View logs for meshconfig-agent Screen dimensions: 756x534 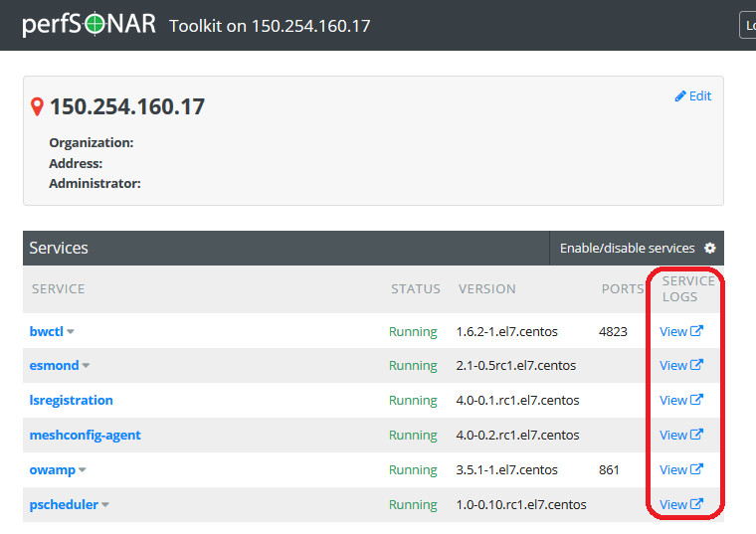(673, 435)
